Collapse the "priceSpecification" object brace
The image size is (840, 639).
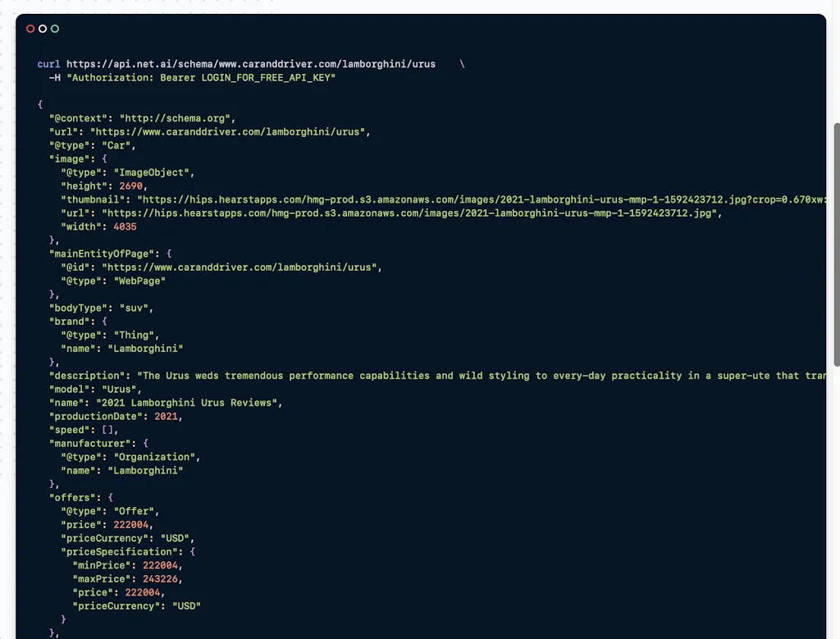tap(192, 552)
